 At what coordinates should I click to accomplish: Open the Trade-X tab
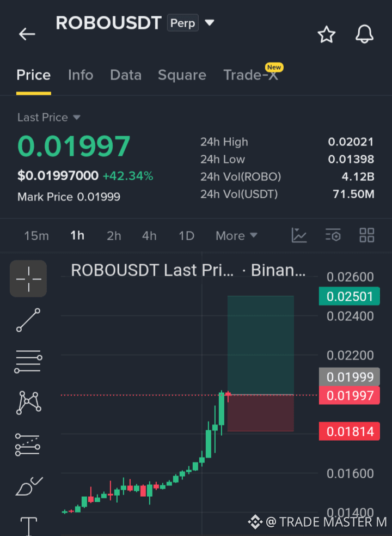click(x=250, y=75)
